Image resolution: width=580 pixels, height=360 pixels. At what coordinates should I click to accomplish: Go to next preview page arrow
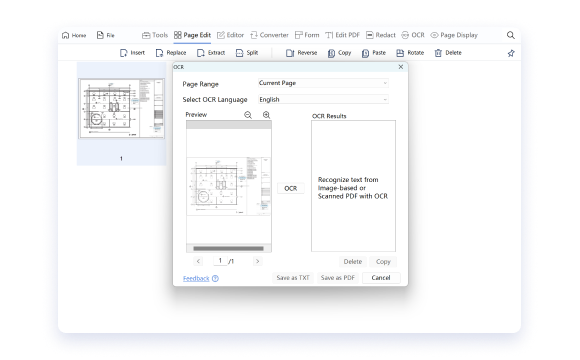click(x=257, y=261)
